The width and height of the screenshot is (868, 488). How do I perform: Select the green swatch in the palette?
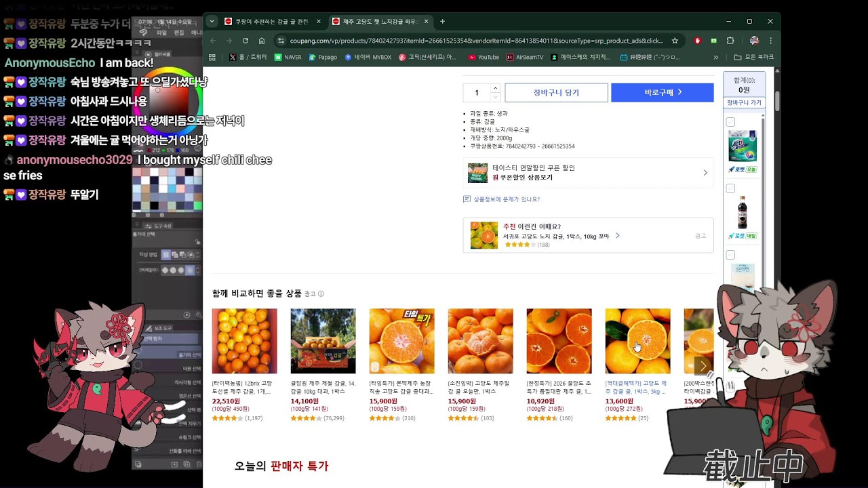pos(197,205)
